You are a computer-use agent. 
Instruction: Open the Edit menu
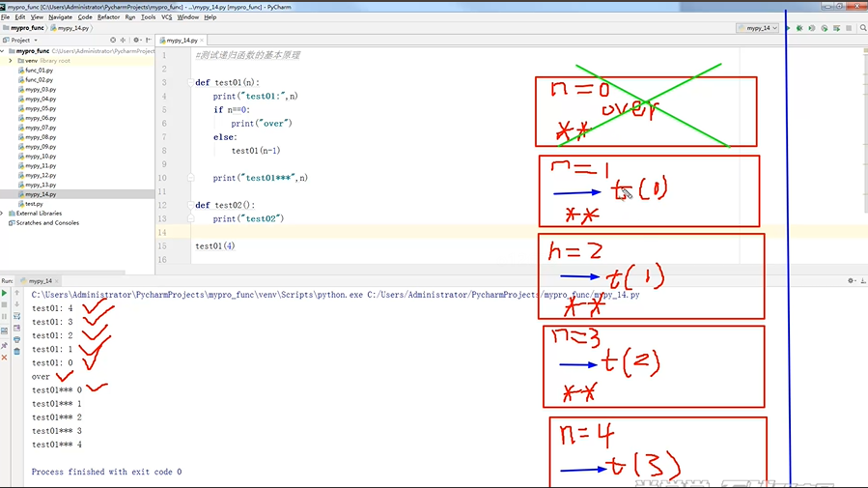click(20, 17)
